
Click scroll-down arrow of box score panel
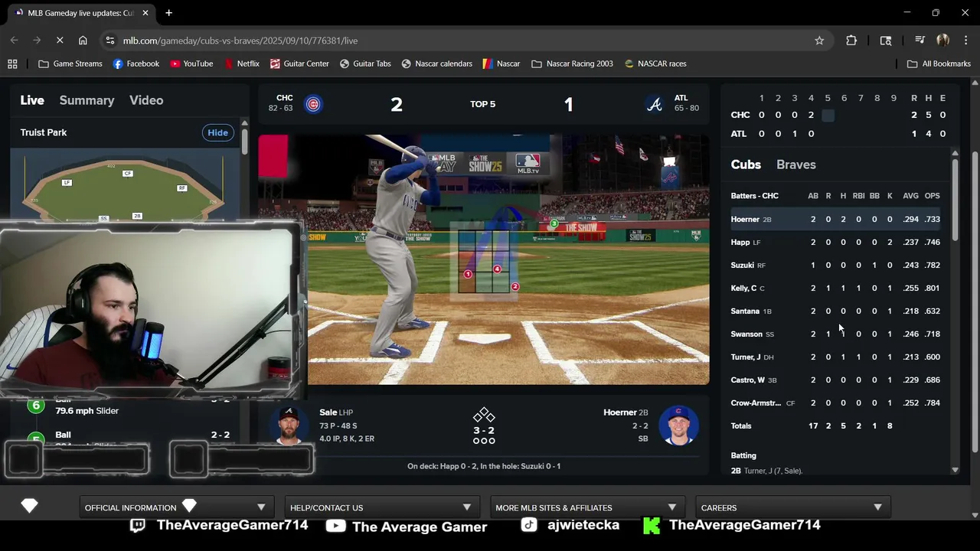coord(955,470)
